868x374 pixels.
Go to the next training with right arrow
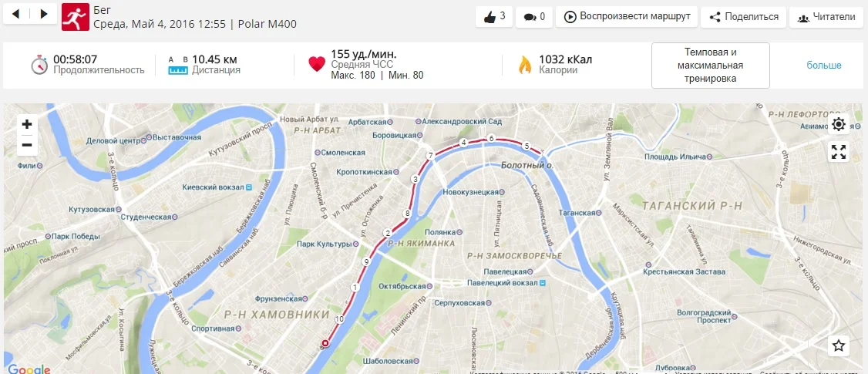pos(44,15)
